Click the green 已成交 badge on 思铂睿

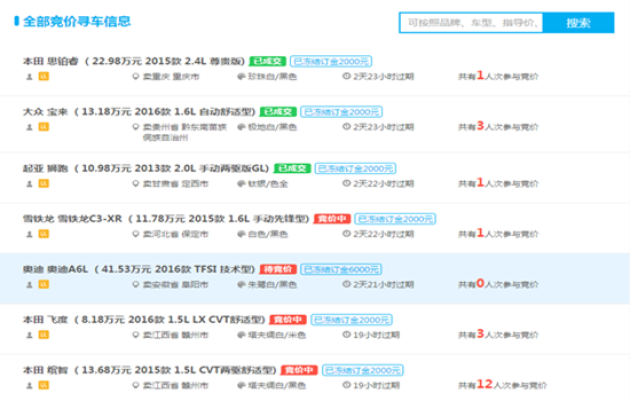(268, 61)
